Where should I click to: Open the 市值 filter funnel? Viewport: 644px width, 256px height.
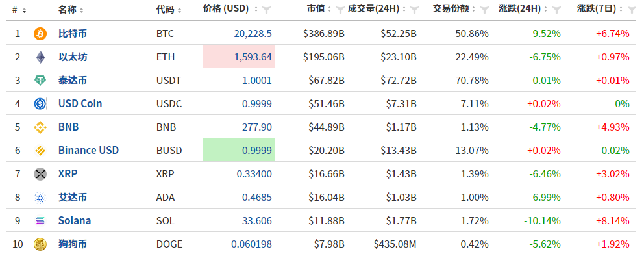(x=340, y=10)
